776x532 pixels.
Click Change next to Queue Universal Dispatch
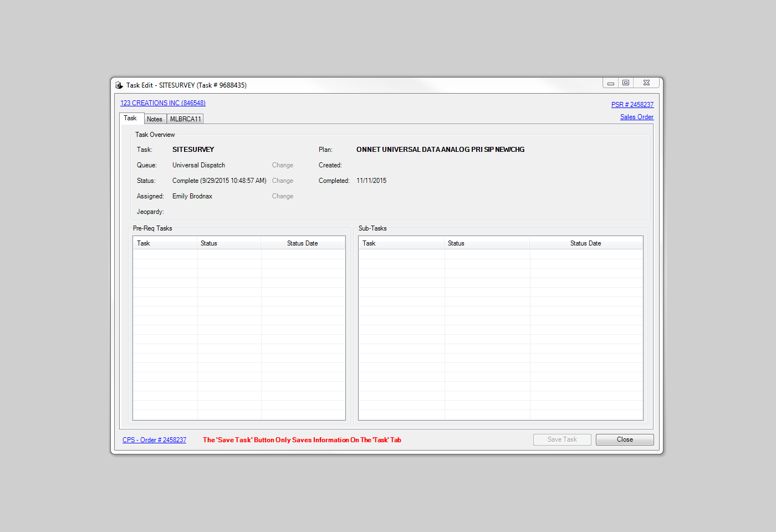(283, 165)
